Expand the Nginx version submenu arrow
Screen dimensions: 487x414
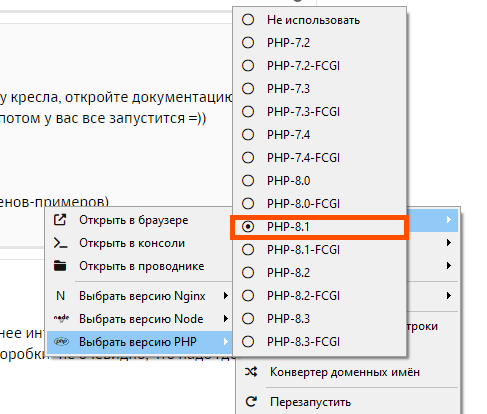[x=226, y=296]
